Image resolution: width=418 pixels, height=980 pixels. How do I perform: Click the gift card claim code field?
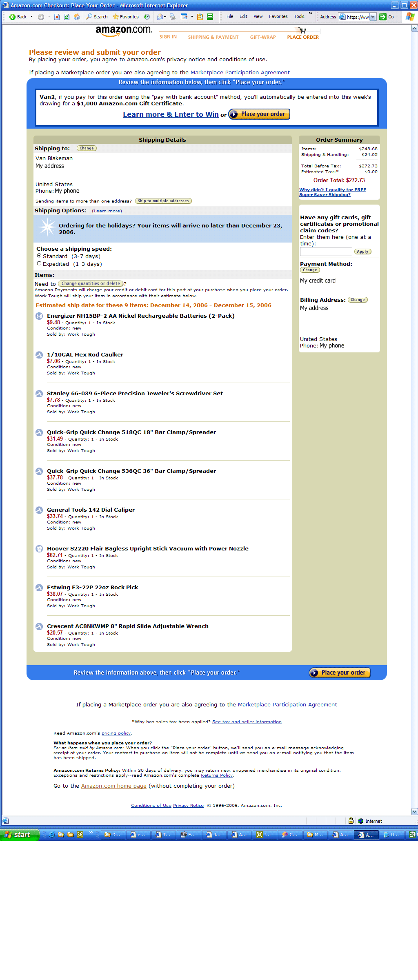pos(326,252)
